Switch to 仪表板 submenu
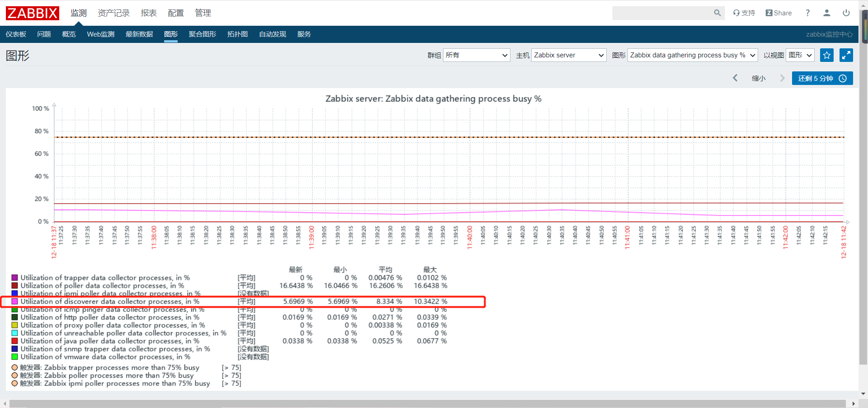This screenshot has height=408, width=868. point(16,34)
